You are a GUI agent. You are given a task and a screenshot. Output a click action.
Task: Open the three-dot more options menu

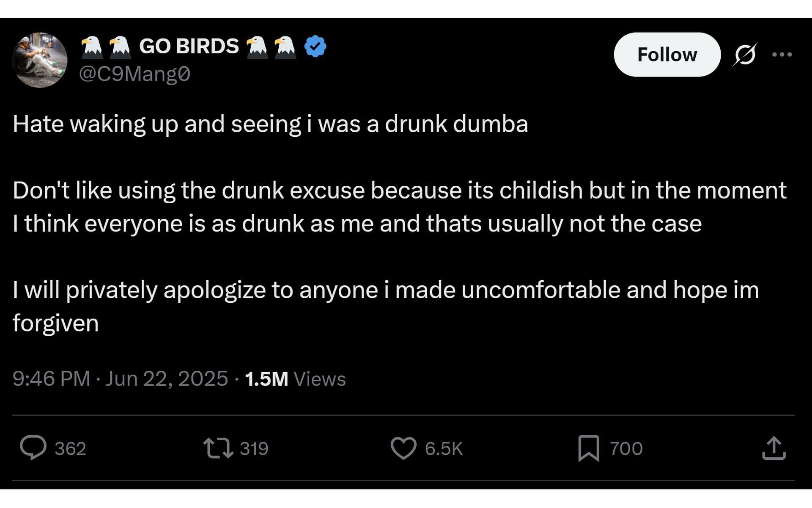[782, 55]
